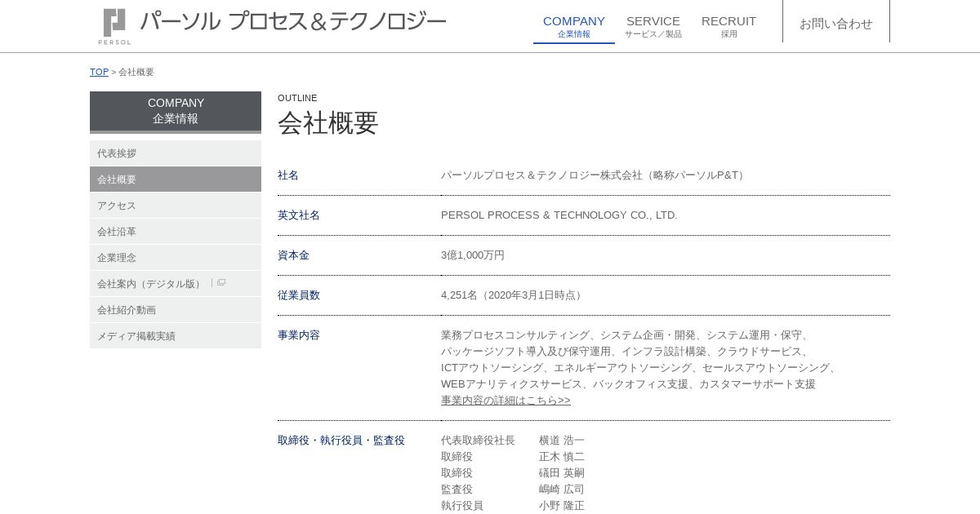Open 企業理念 sidebar item
The height and width of the screenshot is (514, 980).
176,258
